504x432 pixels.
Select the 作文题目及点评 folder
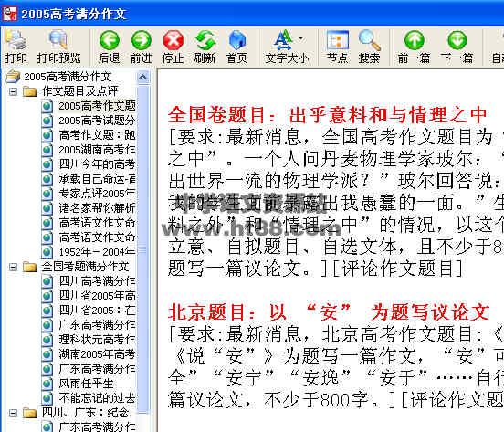(x=79, y=91)
